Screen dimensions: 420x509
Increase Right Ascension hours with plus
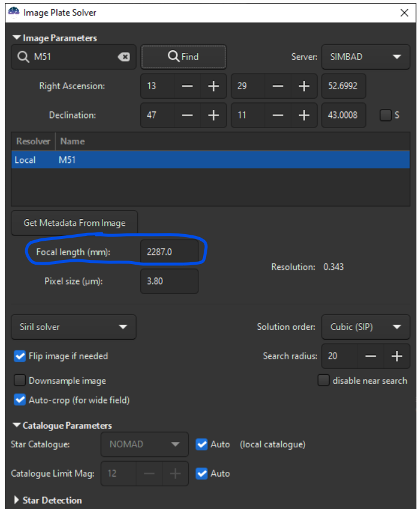point(213,86)
